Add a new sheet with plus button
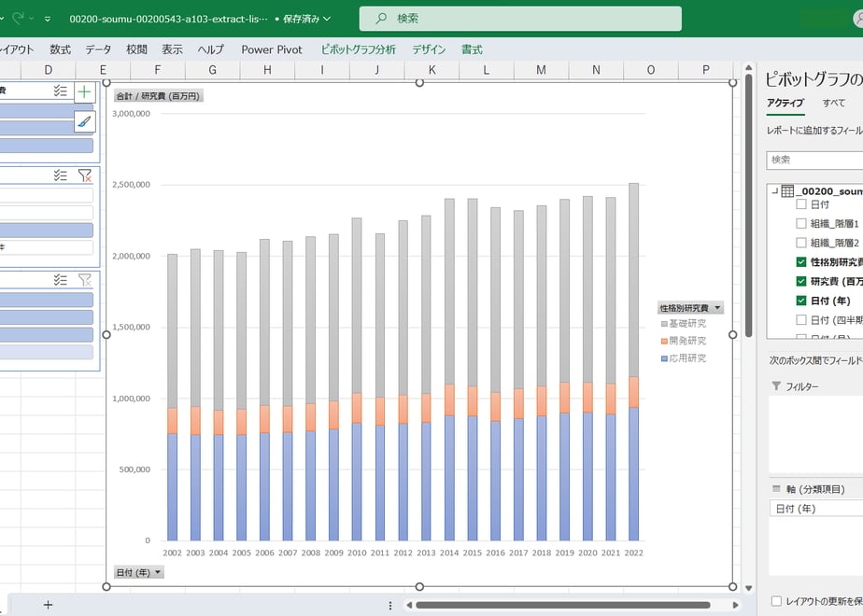 click(x=48, y=605)
